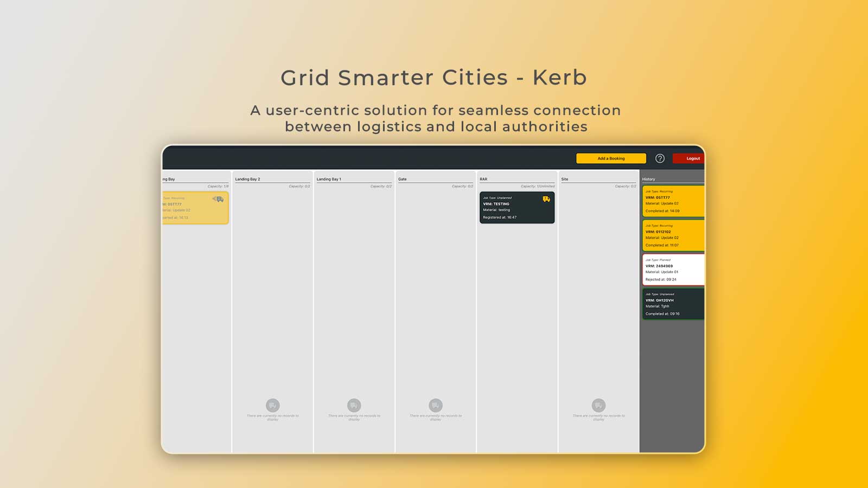Click the yellow truck icon on TESTING card
868x488 pixels.
(x=546, y=199)
